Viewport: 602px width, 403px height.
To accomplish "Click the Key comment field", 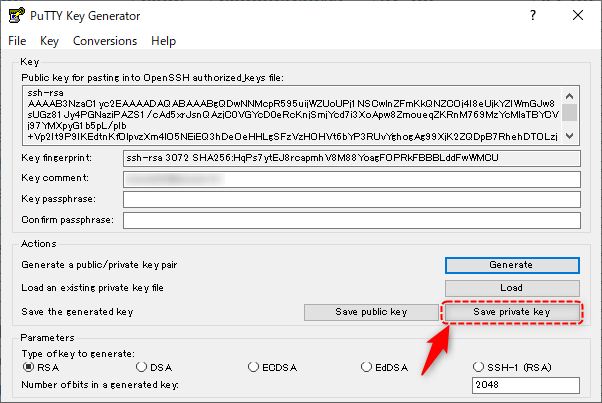I will pos(352,179).
